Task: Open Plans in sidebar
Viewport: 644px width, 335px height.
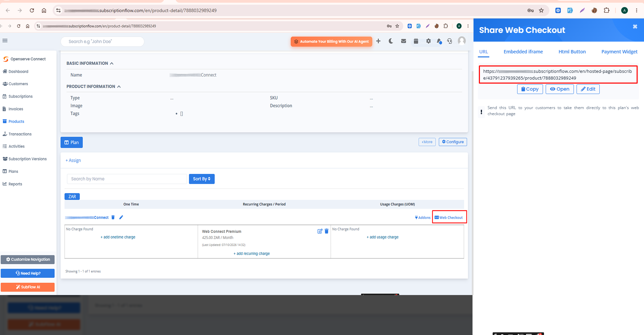Action: (x=10, y=172)
